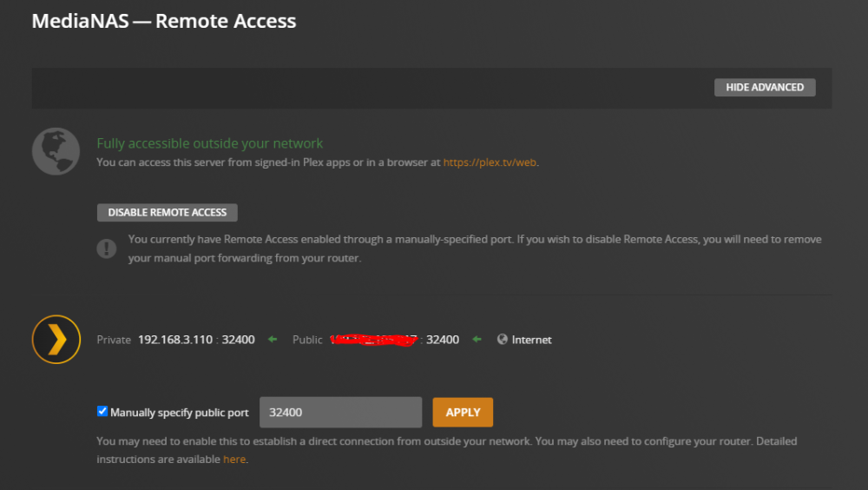This screenshot has width=868, height=490.
Task: Click the Hide Advanced button
Action: coord(765,87)
